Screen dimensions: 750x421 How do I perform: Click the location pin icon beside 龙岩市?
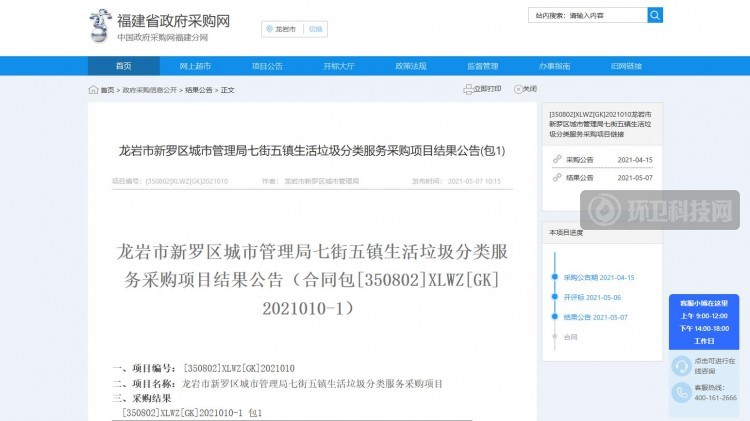tap(269, 29)
